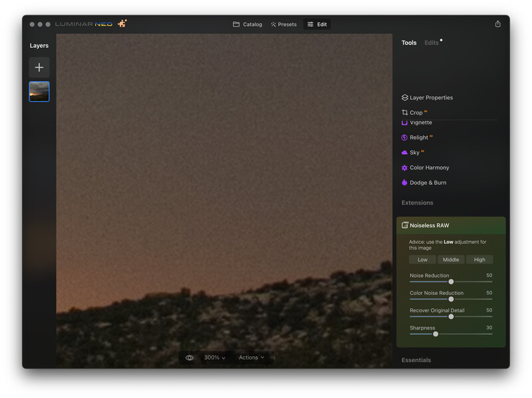
Task: Click the Layers panel heading
Action: [39, 46]
